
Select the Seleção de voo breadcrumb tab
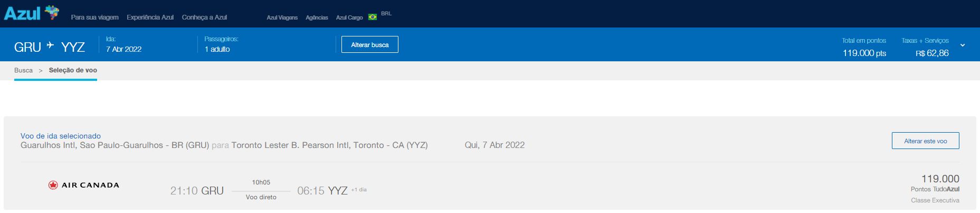click(73, 70)
